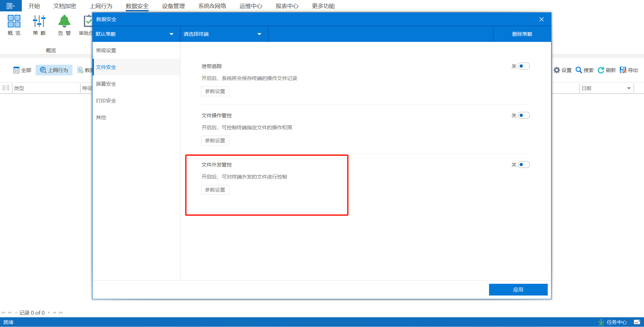
Task: Select 打印安全 in the sidebar
Action: click(136, 101)
